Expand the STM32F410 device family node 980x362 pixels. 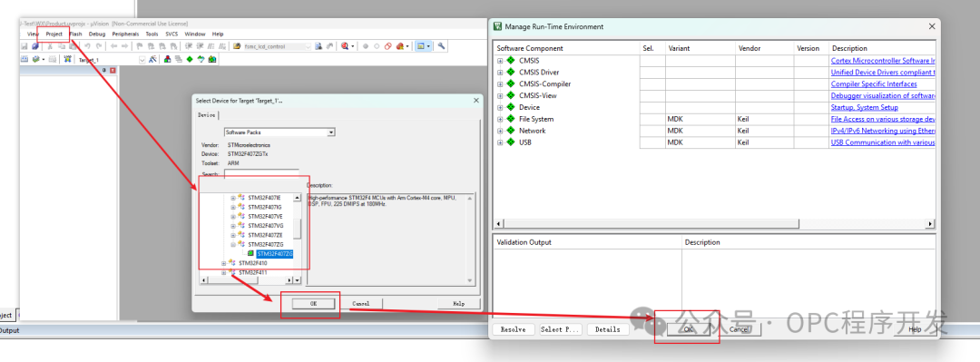pyautogui.click(x=224, y=263)
